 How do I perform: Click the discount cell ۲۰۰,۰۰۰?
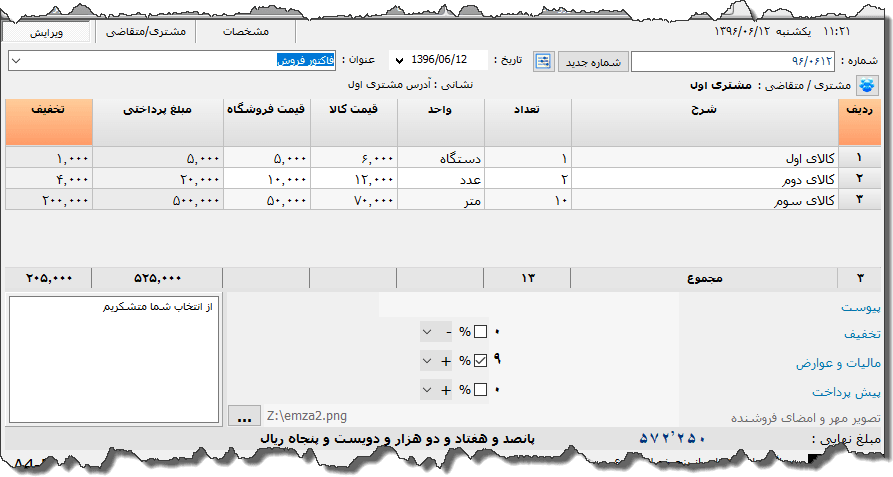tap(48, 200)
